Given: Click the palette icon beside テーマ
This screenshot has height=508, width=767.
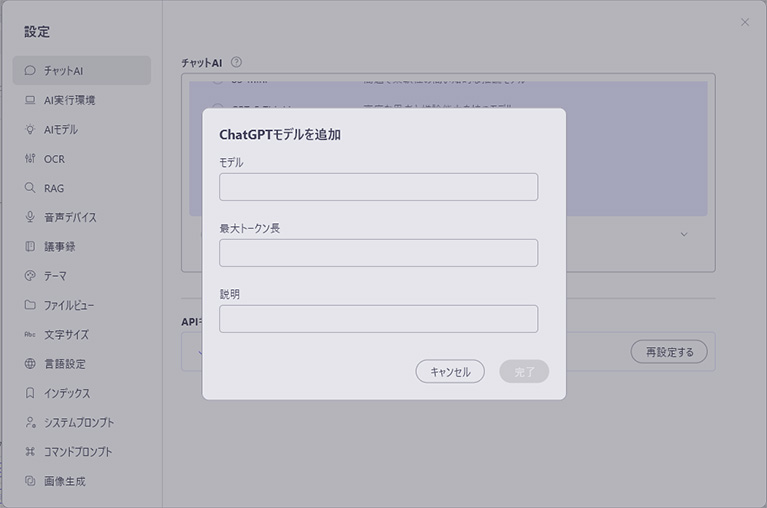Looking at the screenshot, I should coord(30,276).
